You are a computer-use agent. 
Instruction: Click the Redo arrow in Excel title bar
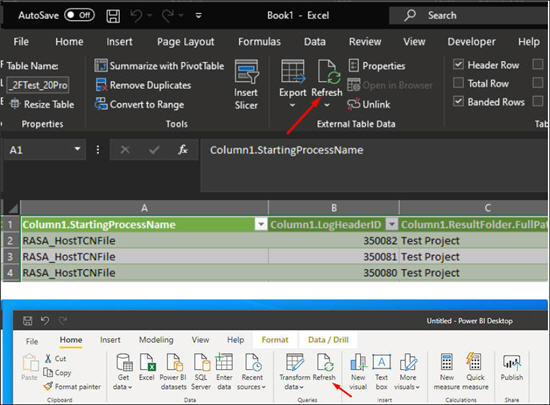[168, 16]
